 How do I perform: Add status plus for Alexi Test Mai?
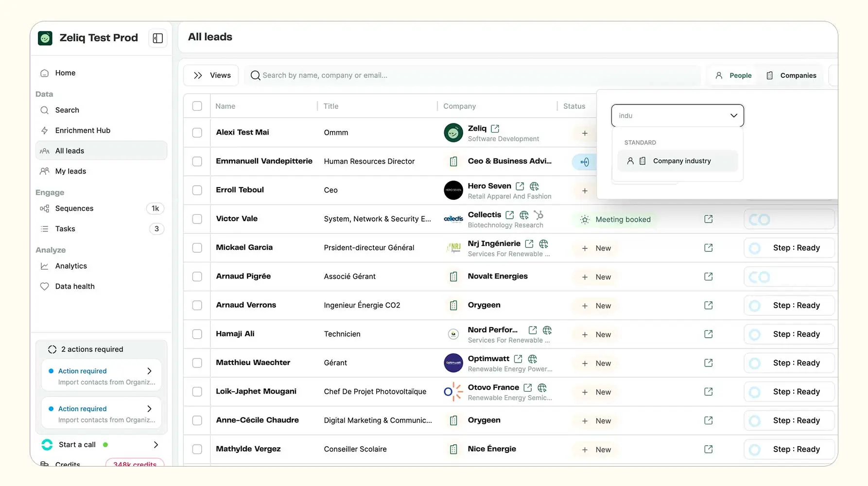click(x=585, y=133)
